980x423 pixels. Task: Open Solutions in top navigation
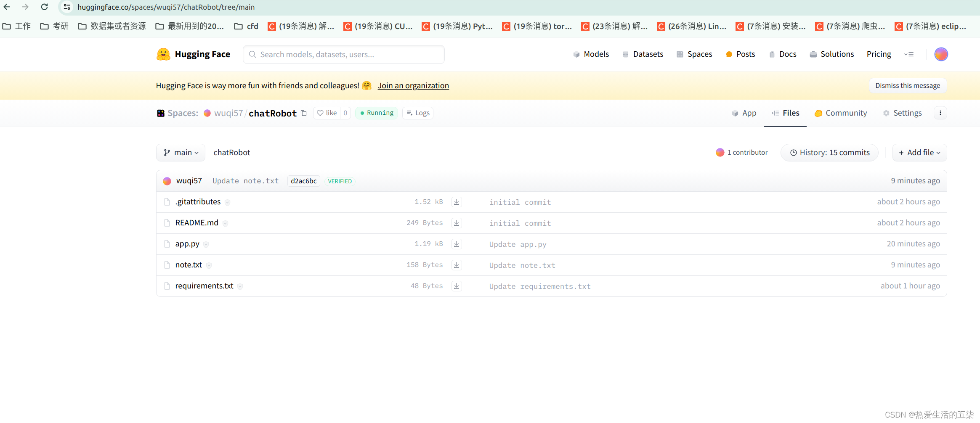tap(832, 54)
